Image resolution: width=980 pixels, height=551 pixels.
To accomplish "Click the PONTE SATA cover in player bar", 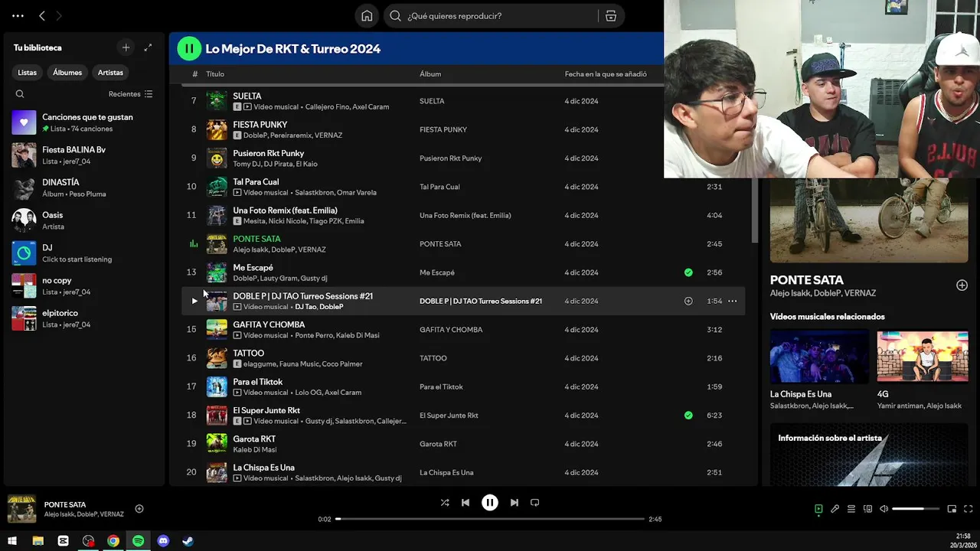I will [x=21, y=509].
